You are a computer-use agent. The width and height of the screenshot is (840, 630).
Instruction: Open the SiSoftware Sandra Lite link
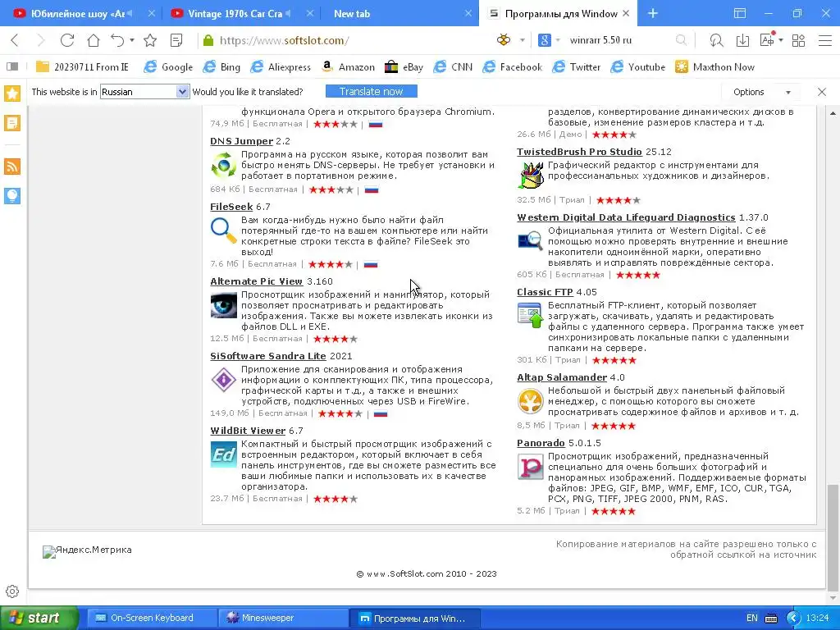pos(268,356)
